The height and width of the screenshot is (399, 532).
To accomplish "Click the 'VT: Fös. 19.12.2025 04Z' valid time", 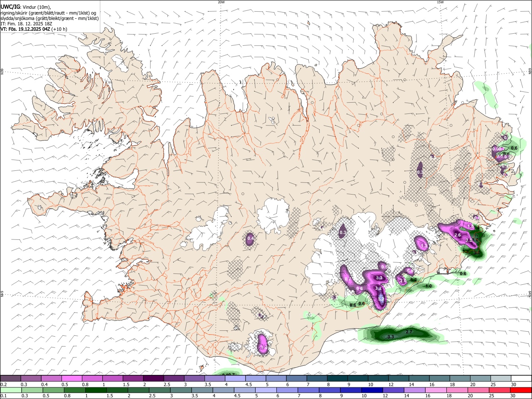I will tap(26, 29).
